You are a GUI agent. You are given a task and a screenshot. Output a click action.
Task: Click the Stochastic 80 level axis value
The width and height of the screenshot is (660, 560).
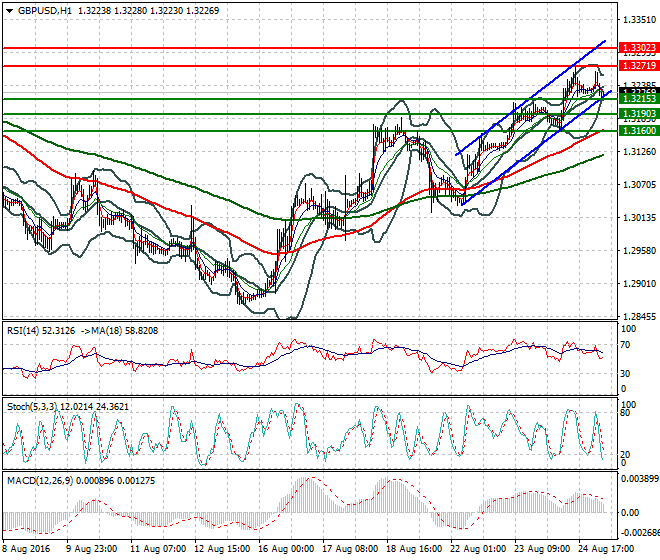pyautogui.click(x=625, y=413)
